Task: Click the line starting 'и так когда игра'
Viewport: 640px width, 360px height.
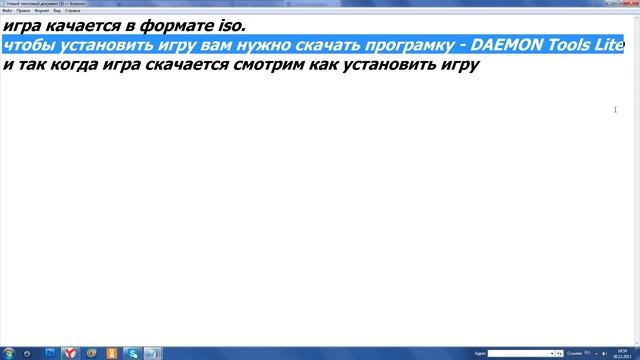Action: tap(241, 64)
